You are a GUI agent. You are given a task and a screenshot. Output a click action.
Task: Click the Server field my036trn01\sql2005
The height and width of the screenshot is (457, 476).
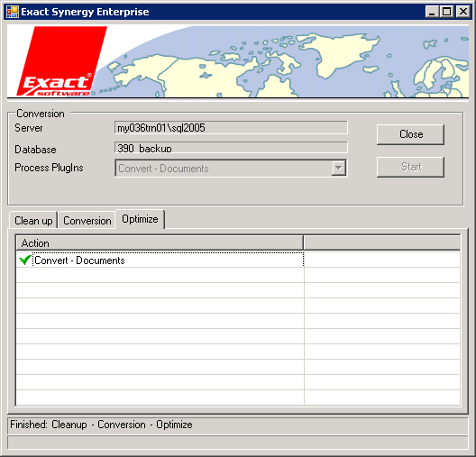pos(231,127)
